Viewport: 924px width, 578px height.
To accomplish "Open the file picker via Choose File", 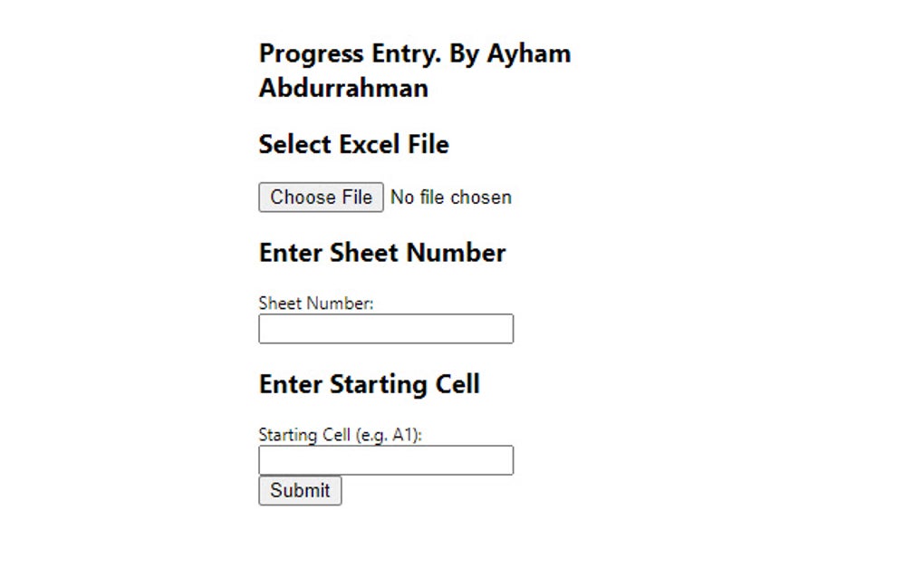I will 321,197.
